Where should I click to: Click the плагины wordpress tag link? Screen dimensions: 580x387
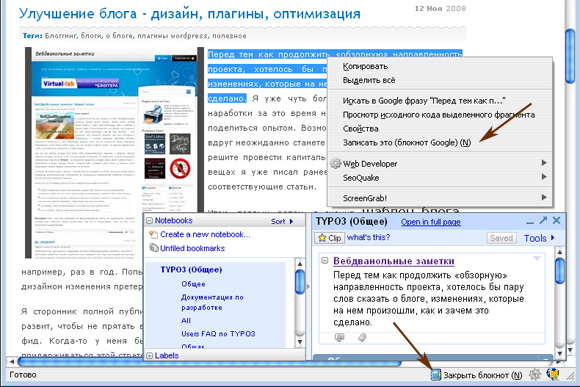[172, 36]
